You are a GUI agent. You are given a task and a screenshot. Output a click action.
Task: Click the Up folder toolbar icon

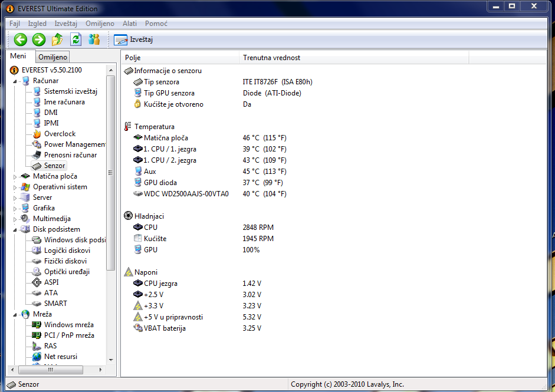57,39
